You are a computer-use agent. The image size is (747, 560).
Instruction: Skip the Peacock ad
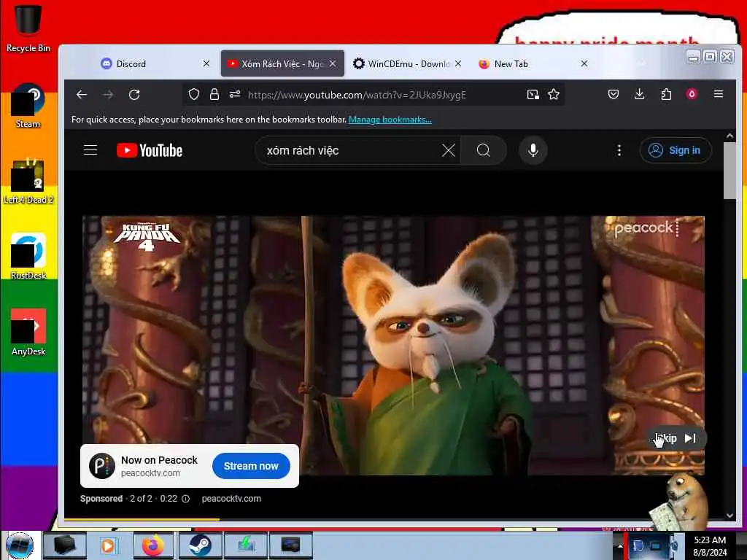point(676,438)
